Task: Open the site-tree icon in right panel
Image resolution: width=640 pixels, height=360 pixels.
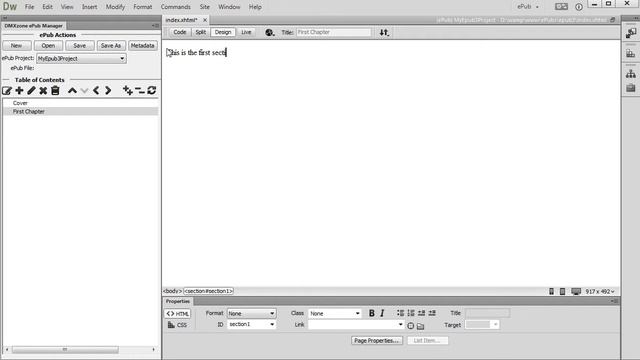Action: (x=631, y=74)
